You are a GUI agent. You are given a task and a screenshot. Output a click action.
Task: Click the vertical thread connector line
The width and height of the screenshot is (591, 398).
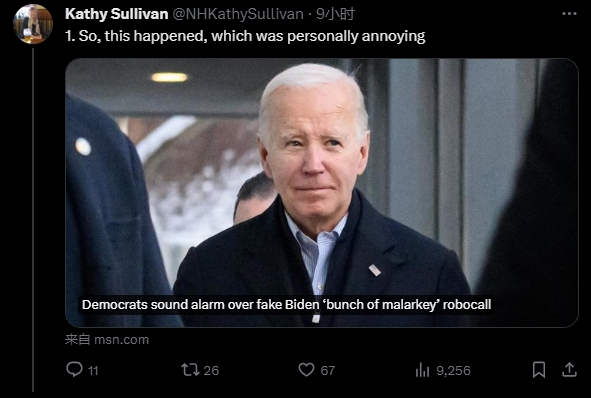coord(33,220)
